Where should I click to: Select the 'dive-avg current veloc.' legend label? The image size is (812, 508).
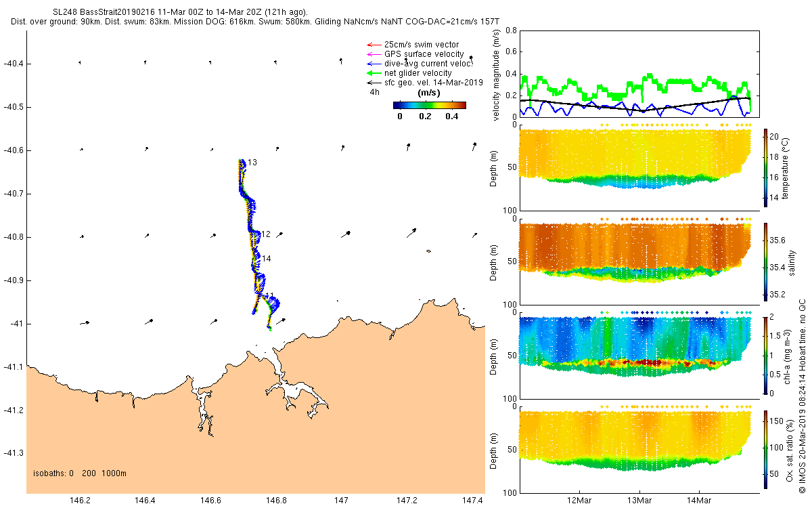[x=428, y=64]
